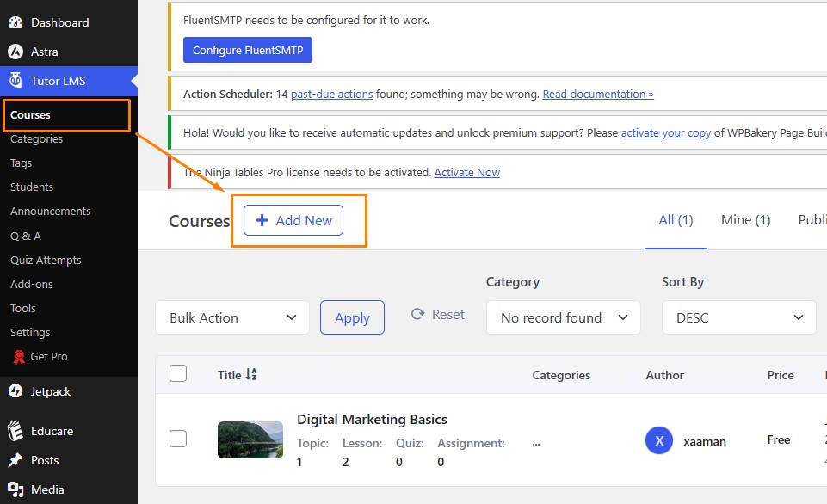Click the plus icon in Add New
Image resolution: width=827 pixels, height=504 pixels.
262,220
